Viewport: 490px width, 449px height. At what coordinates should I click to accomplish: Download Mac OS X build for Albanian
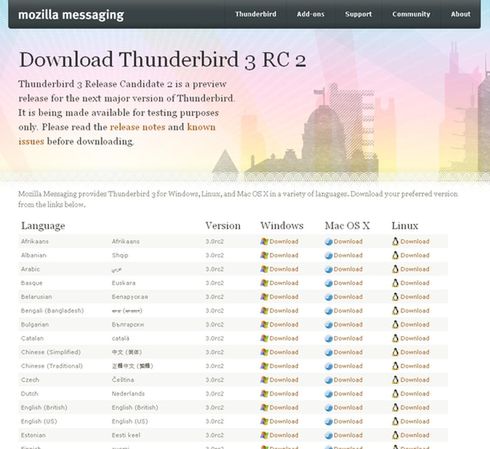pyautogui.click(x=348, y=255)
